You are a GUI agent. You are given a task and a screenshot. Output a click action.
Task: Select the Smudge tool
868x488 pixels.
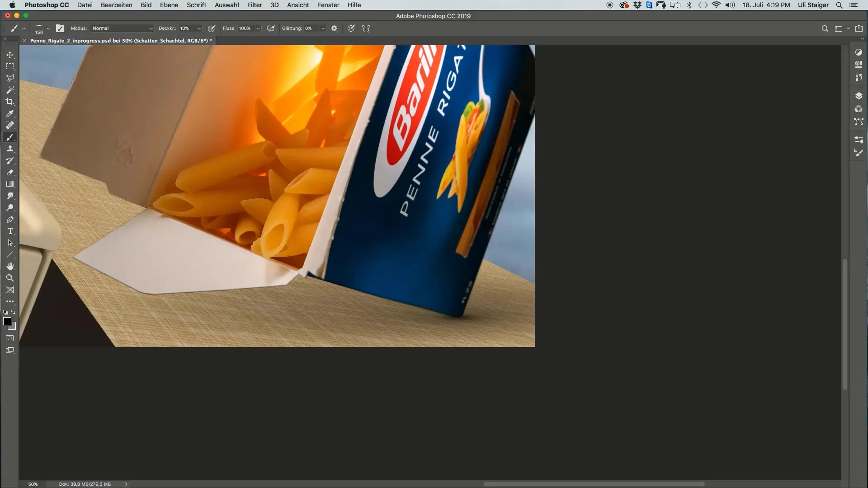[x=10, y=196]
